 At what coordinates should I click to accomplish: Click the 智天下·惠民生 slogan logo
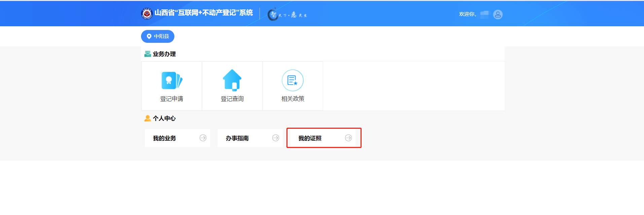pyautogui.click(x=287, y=14)
